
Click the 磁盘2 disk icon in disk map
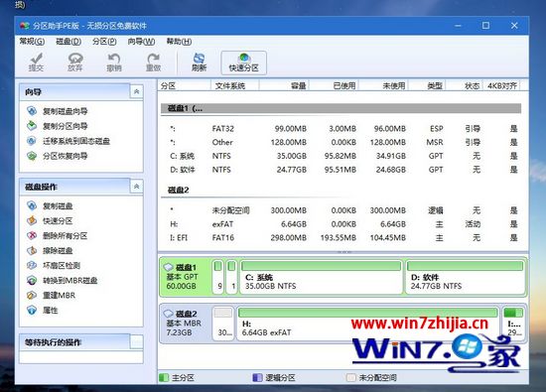(x=169, y=314)
